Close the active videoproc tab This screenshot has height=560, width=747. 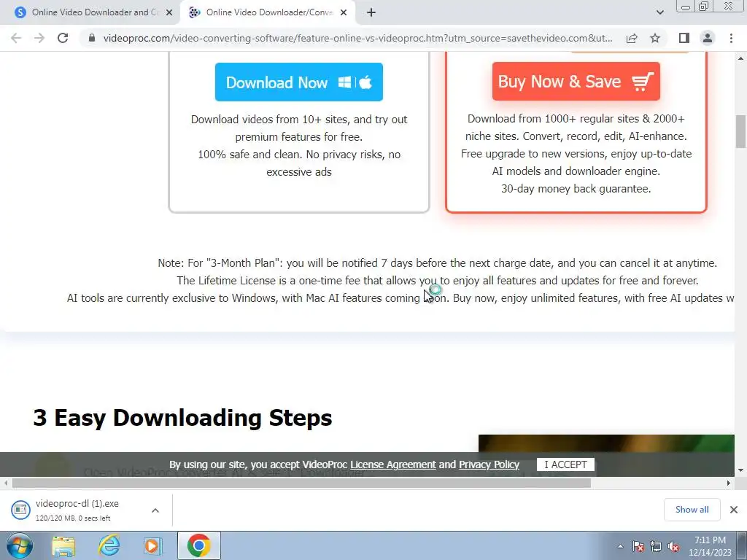(344, 12)
